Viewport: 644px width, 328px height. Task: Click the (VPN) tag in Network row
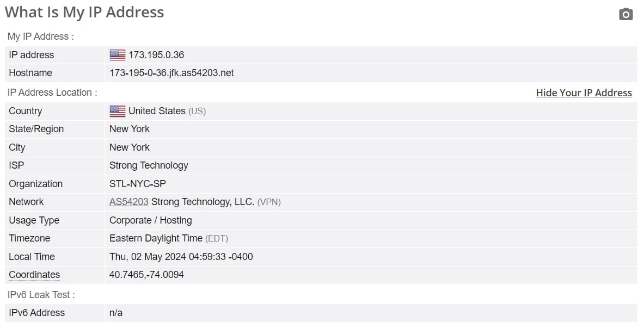(269, 202)
